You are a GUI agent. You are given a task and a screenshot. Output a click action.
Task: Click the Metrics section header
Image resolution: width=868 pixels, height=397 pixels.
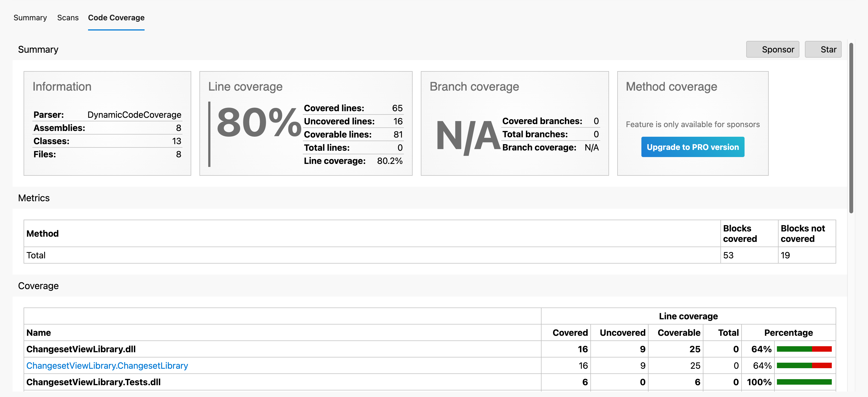34,198
